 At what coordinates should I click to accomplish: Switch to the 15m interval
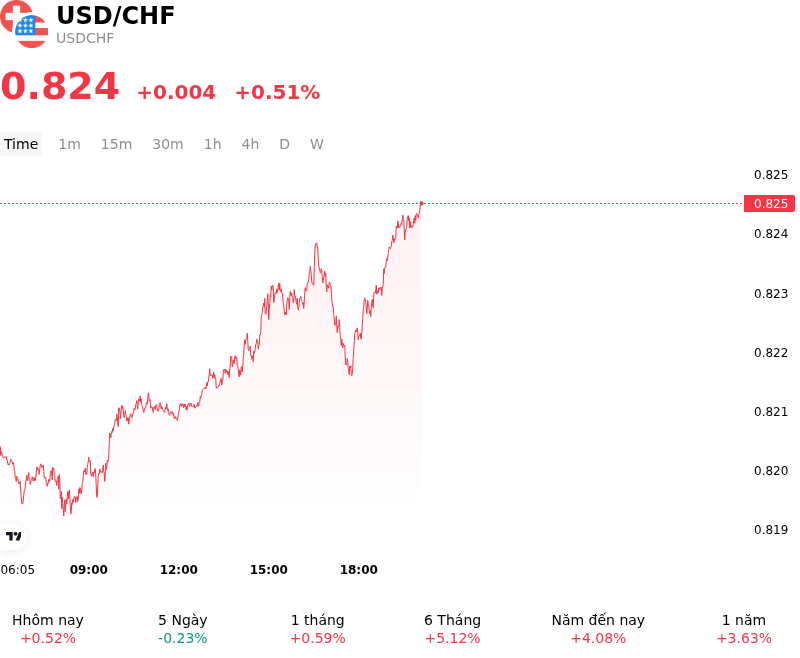tap(116, 144)
